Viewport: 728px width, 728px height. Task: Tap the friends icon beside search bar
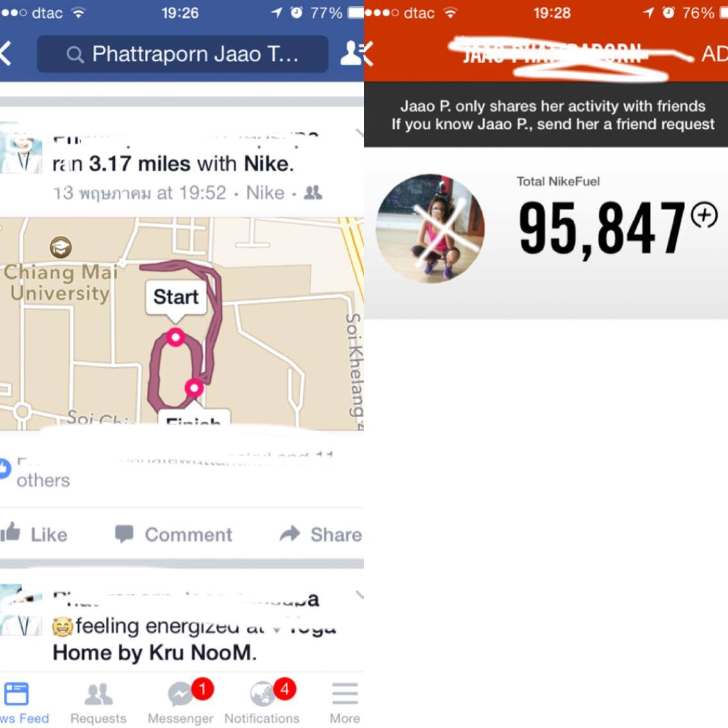tap(351, 53)
